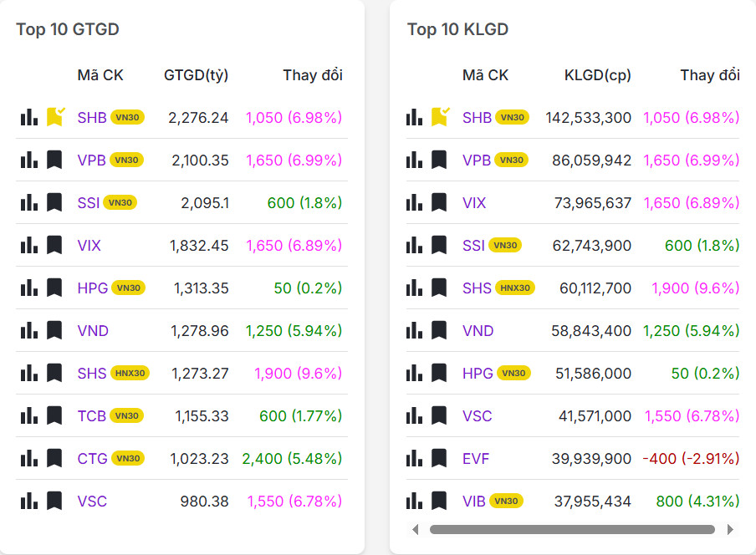Click the VN30 badge next to HPG in KLGD
This screenshot has height=555, width=756.
tap(513, 373)
